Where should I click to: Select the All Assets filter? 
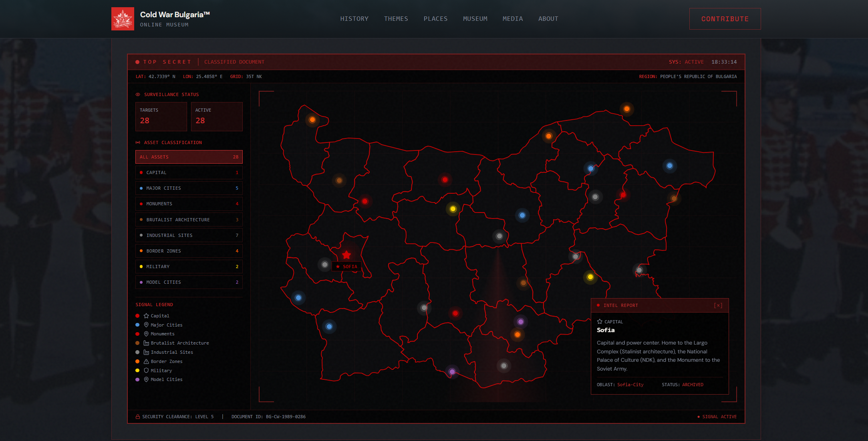tap(189, 157)
